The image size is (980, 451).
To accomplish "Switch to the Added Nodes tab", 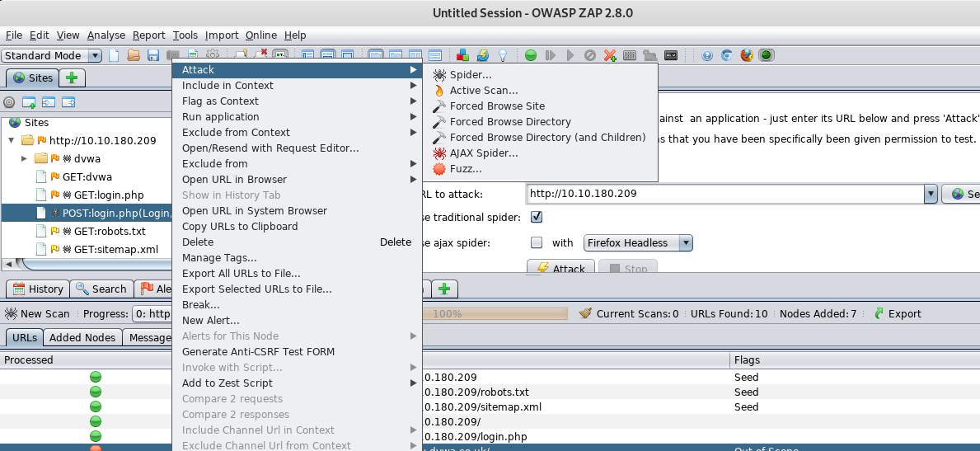I will [x=82, y=337].
